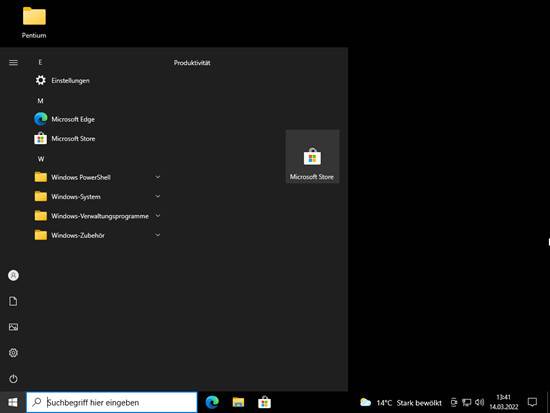Open Einstellungen from the app list
Viewport: 550px width, 413px height.
(97, 81)
